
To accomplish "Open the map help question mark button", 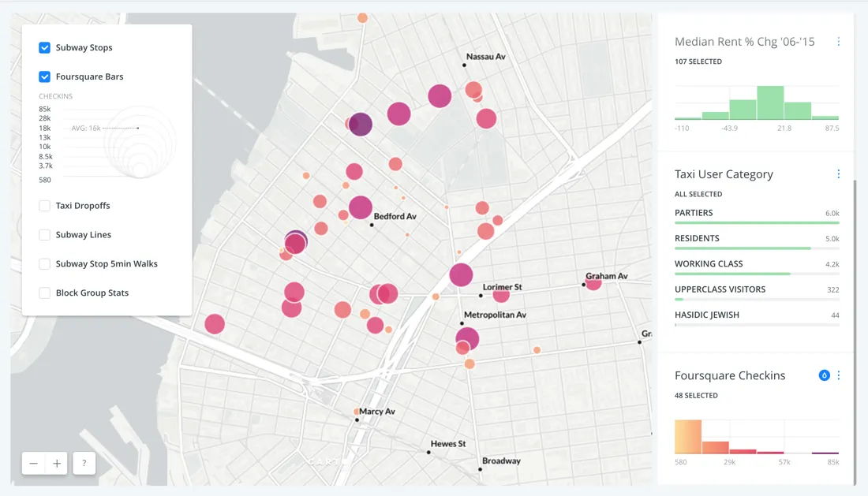I will [x=84, y=464].
